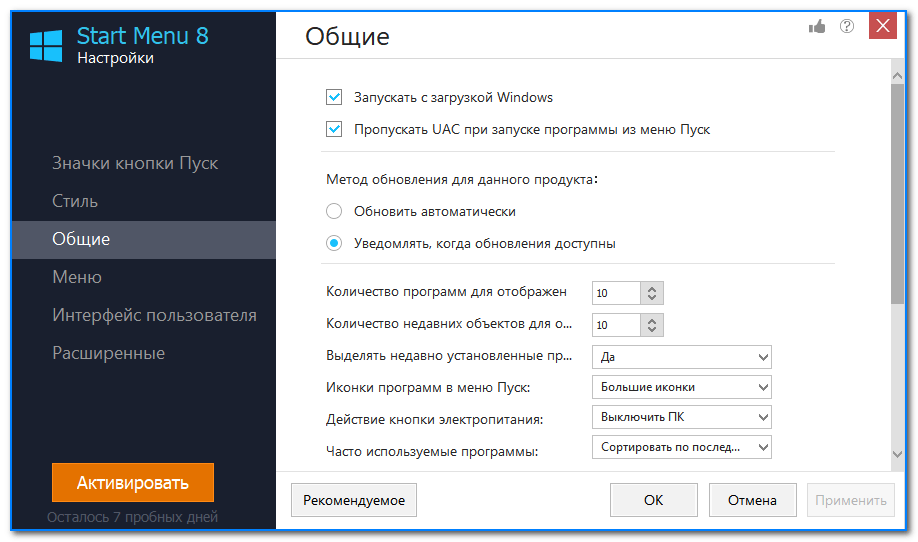Switch to 'Стиль' section
Image resolution: width=918 pixels, height=542 pixels.
[144, 201]
